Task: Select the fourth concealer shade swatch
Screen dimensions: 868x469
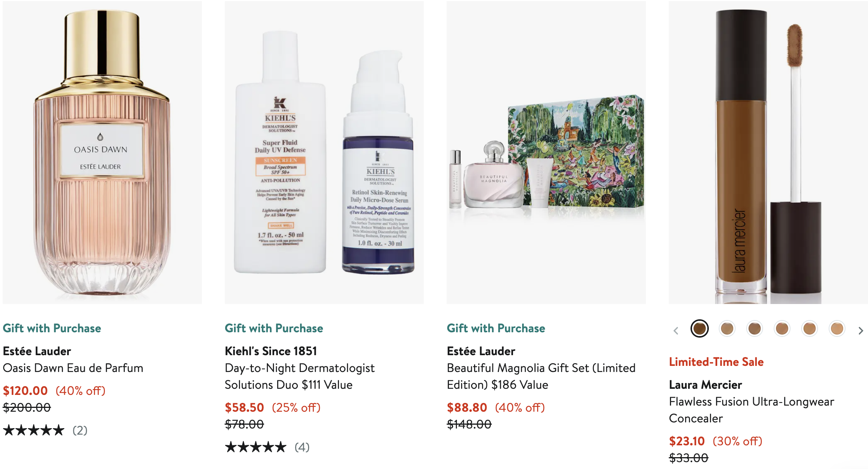Action: click(782, 328)
